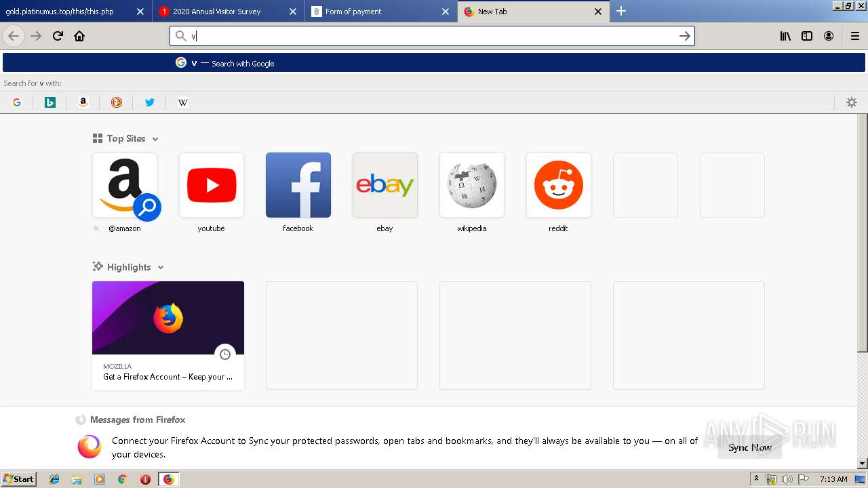Close the Form of payment tab
The width and height of the screenshot is (868, 488).
click(x=446, y=12)
